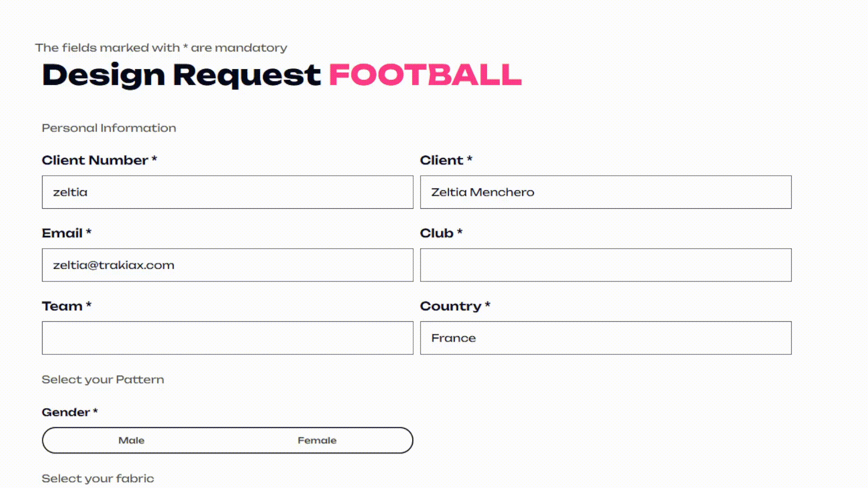Click the Select your Pattern heading
This screenshot has width=868, height=488.
[103, 380]
